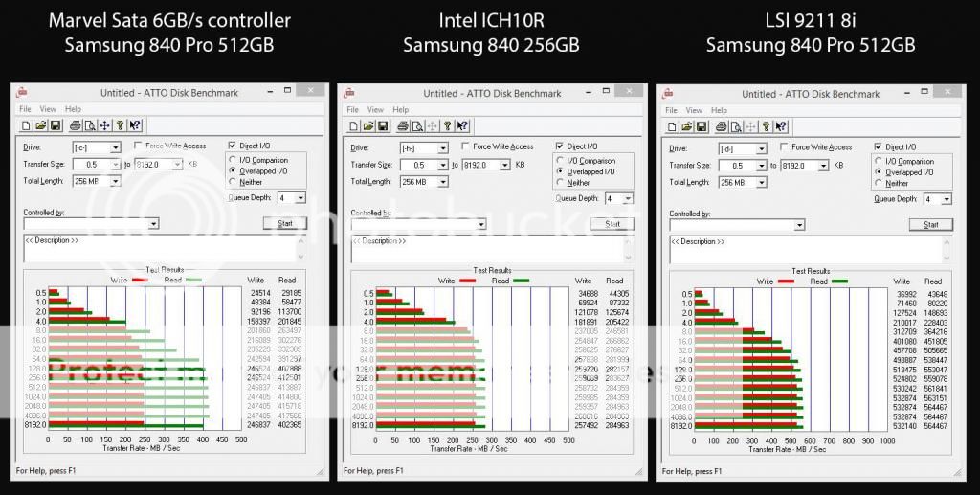Image resolution: width=980 pixels, height=495 pixels.
Task: Click Print Preview icon in middle ATTO window
Action: [x=417, y=125]
